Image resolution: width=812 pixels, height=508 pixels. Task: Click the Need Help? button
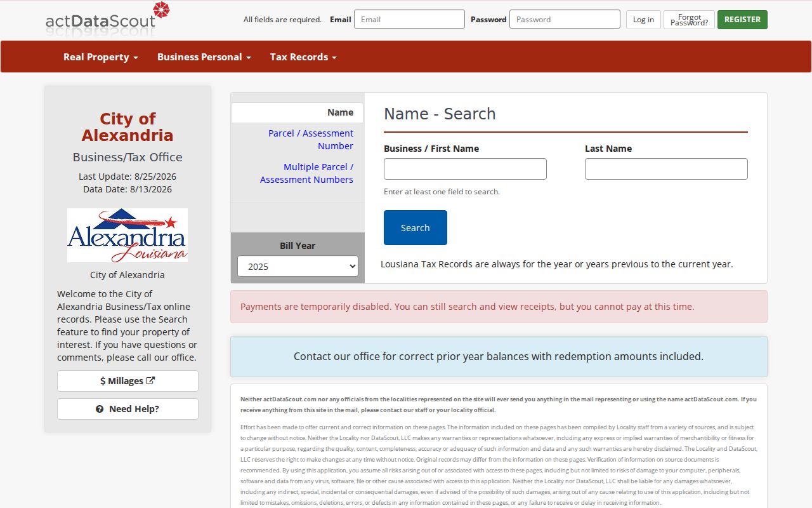128,409
